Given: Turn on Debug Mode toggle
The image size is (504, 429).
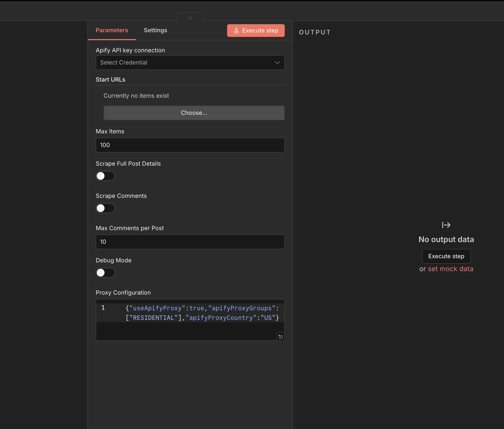Looking at the screenshot, I should tap(105, 273).
